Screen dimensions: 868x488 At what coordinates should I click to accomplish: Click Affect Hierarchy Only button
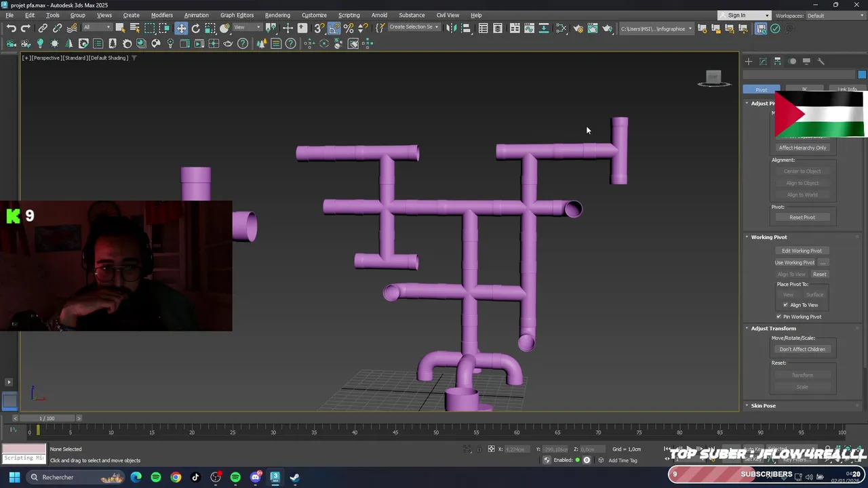(x=802, y=148)
